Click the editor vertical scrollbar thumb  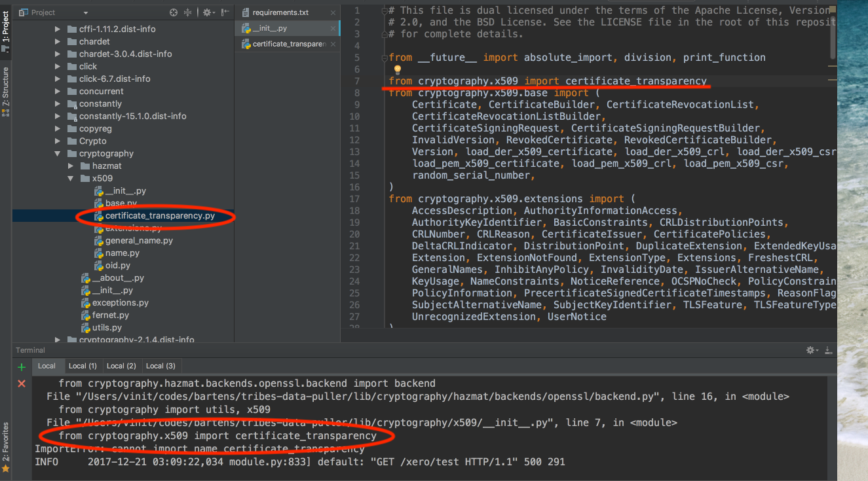(x=833, y=38)
